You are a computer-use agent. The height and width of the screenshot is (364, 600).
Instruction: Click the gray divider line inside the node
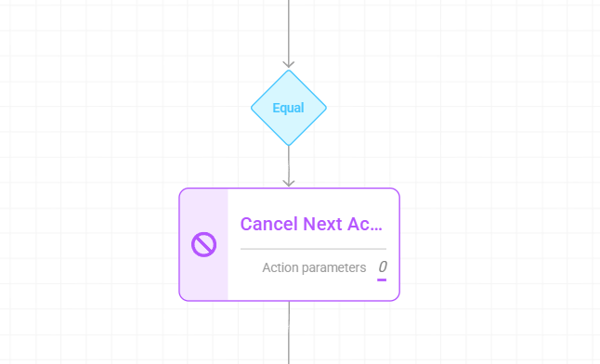pyautogui.click(x=313, y=249)
